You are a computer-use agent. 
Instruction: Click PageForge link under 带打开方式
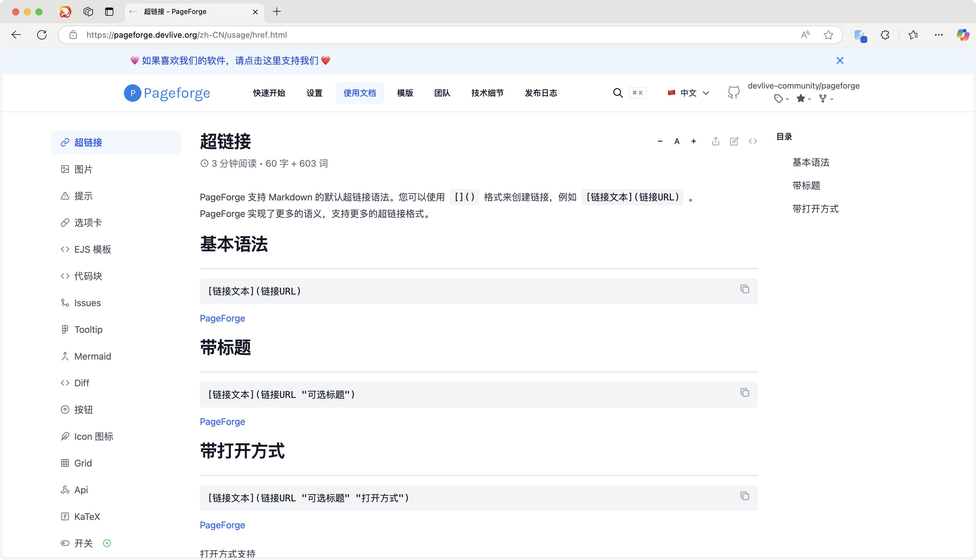[222, 525]
